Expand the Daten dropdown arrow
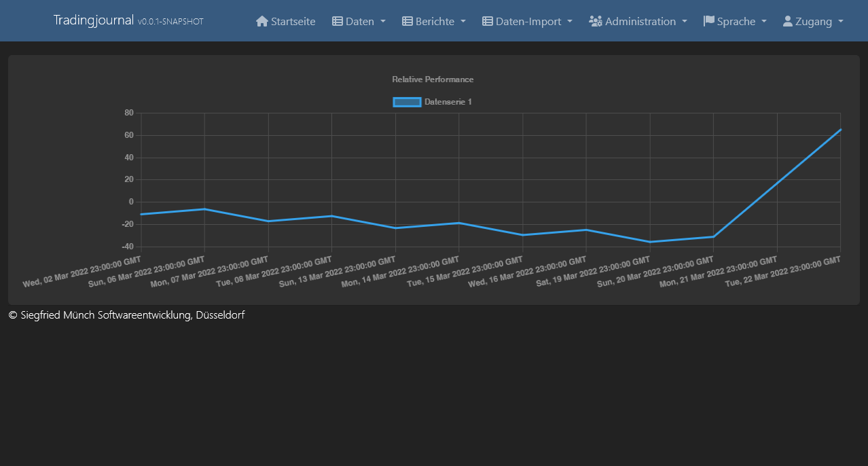Image resolution: width=868 pixels, height=466 pixels. [383, 21]
